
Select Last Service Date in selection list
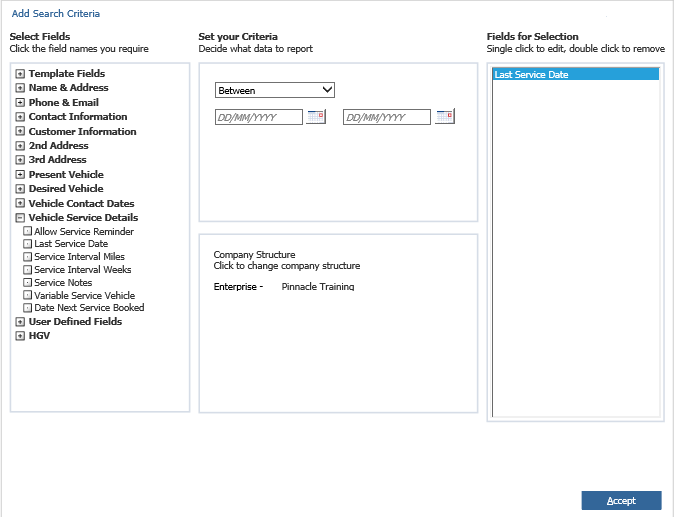coord(576,74)
